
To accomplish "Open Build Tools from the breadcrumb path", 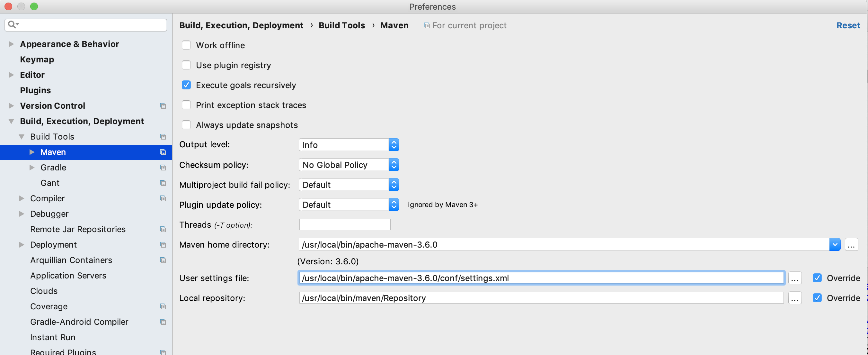I will pyautogui.click(x=341, y=25).
